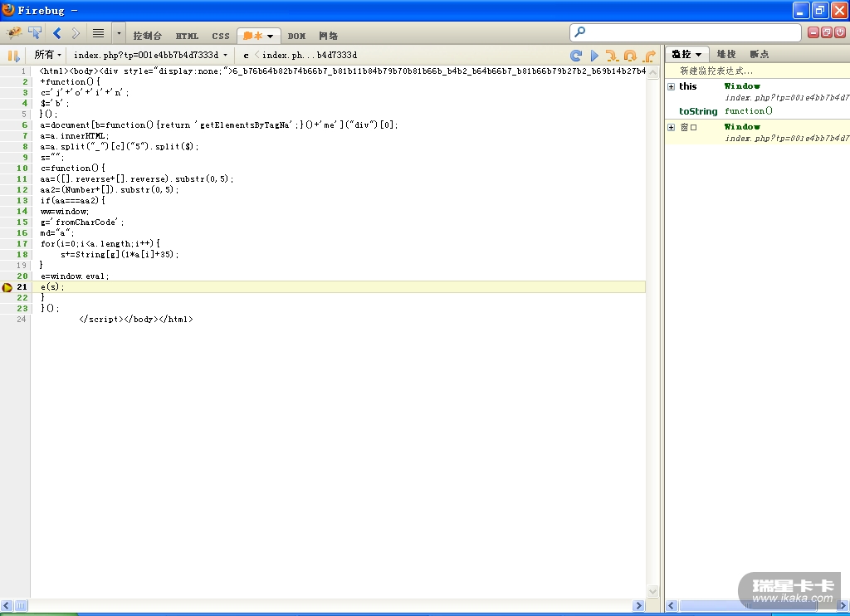Image resolution: width=850 pixels, height=616 pixels.
Task: Open the 所有 filter dropdown
Action: tap(47, 55)
